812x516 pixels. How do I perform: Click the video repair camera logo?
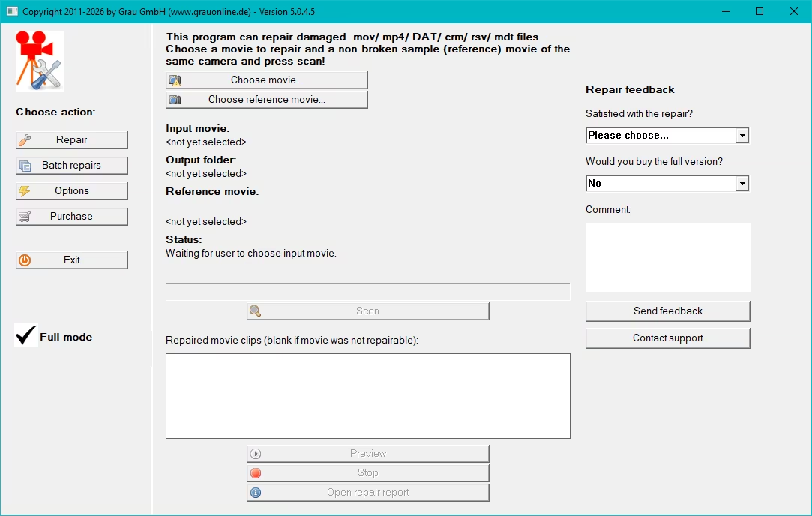pyautogui.click(x=40, y=61)
